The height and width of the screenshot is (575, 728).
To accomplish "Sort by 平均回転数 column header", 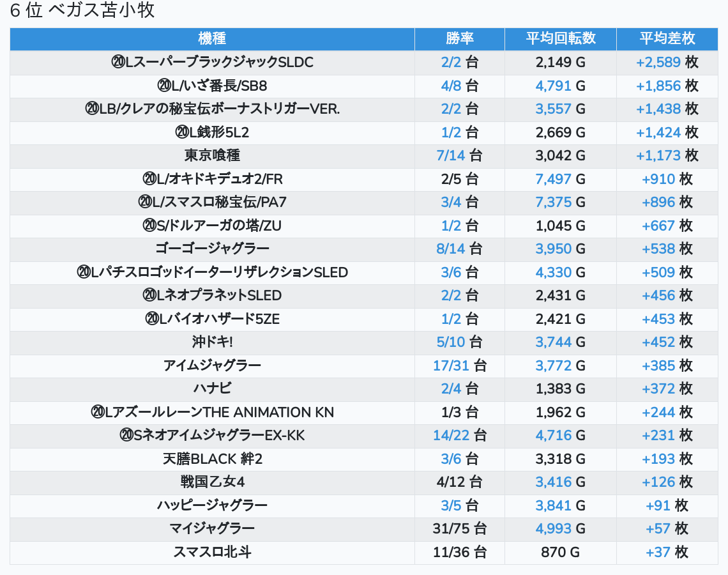I will click(560, 38).
